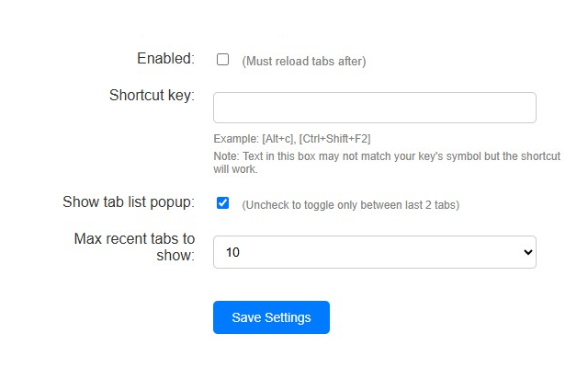Click the dropdown chevron arrow
This screenshot has height=368, width=588.
pyautogui.click(x=526, y=251)
